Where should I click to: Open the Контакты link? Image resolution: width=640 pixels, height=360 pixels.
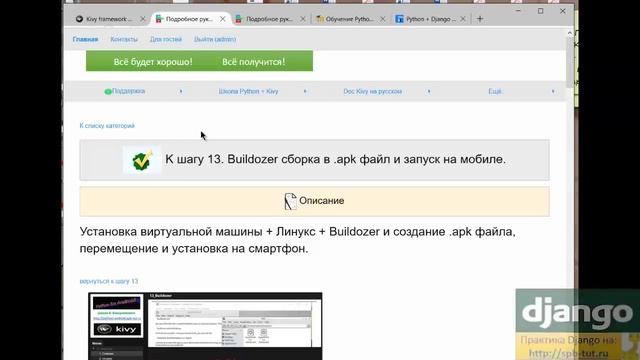click(124, 40)
